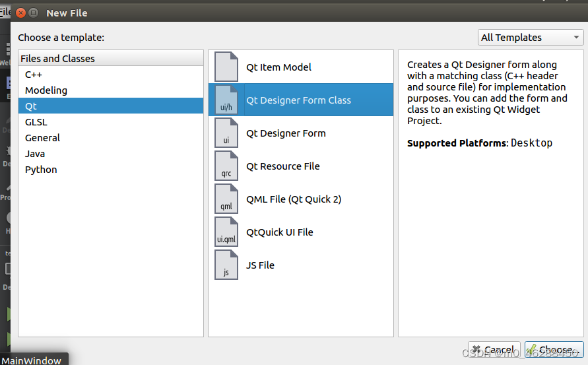Select the C++ category

[x=111, y=75]
